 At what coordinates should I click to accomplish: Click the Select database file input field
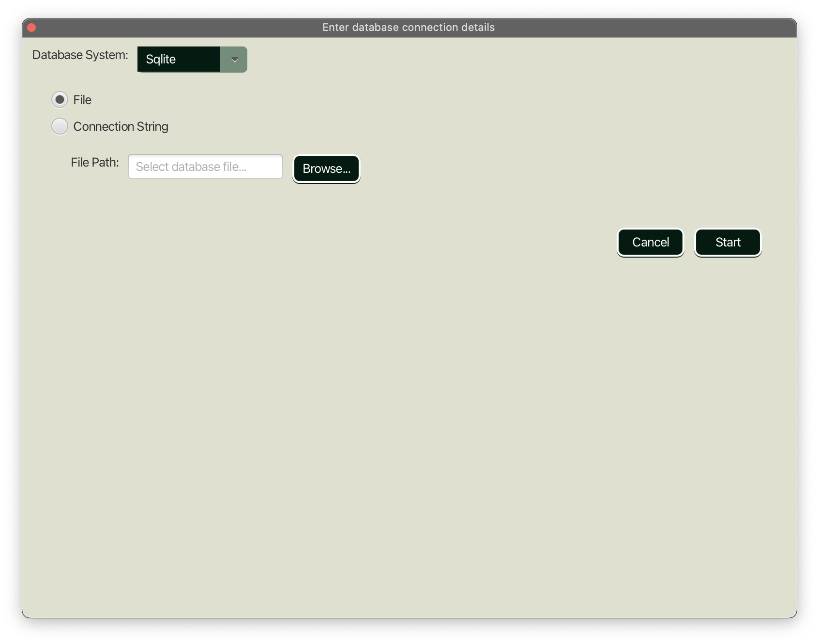[x=205, y=166]
